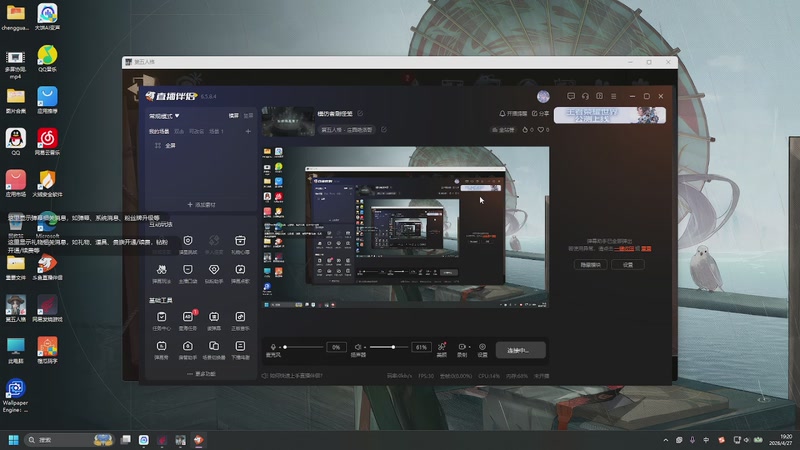Screen dimensions: 800x450
Task: Open 设置 settings icon beside 录制
Action: click(x=482, y=349)
